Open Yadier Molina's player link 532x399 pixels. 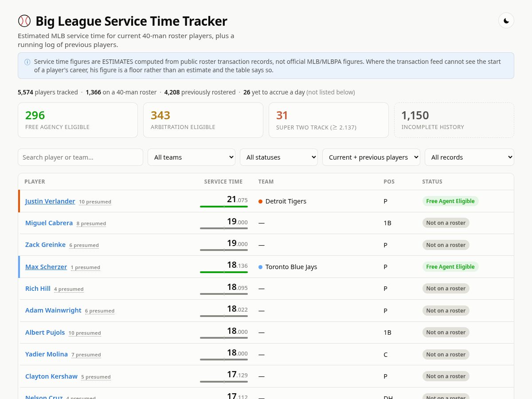[47, 354]
